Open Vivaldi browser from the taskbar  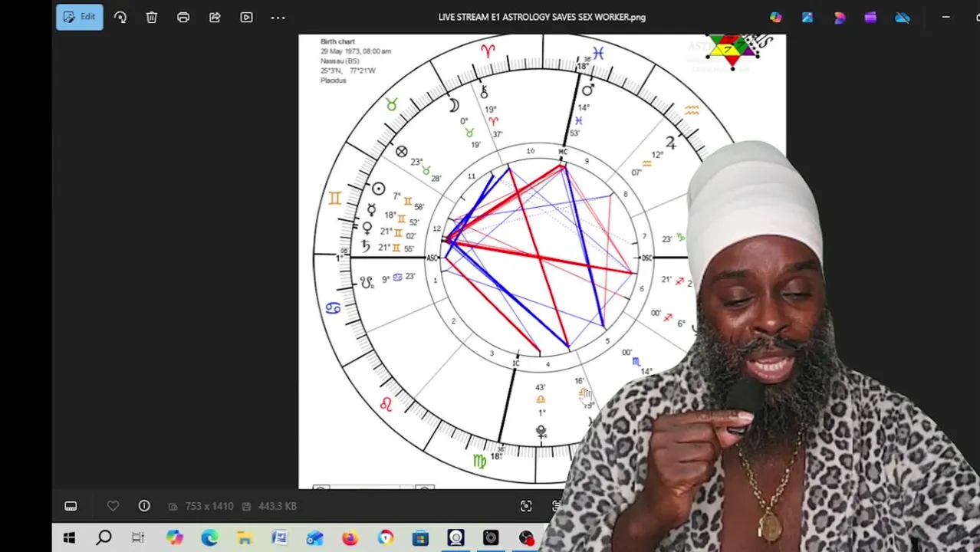385,538
